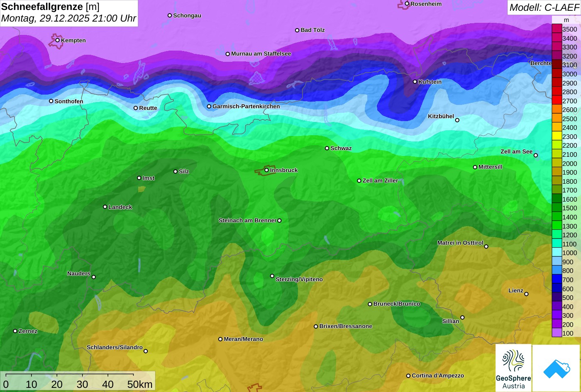Click the Kufstein location dot

tap(415, 82)
